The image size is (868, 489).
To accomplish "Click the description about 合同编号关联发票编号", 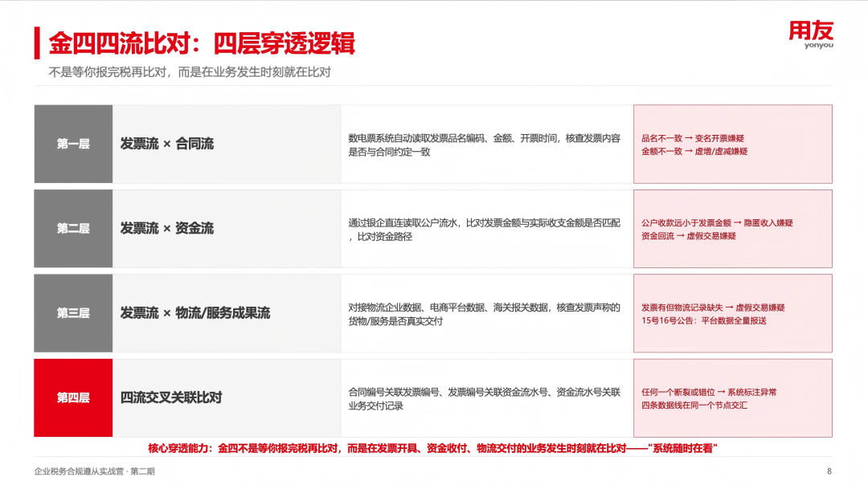I will point(485,399).
